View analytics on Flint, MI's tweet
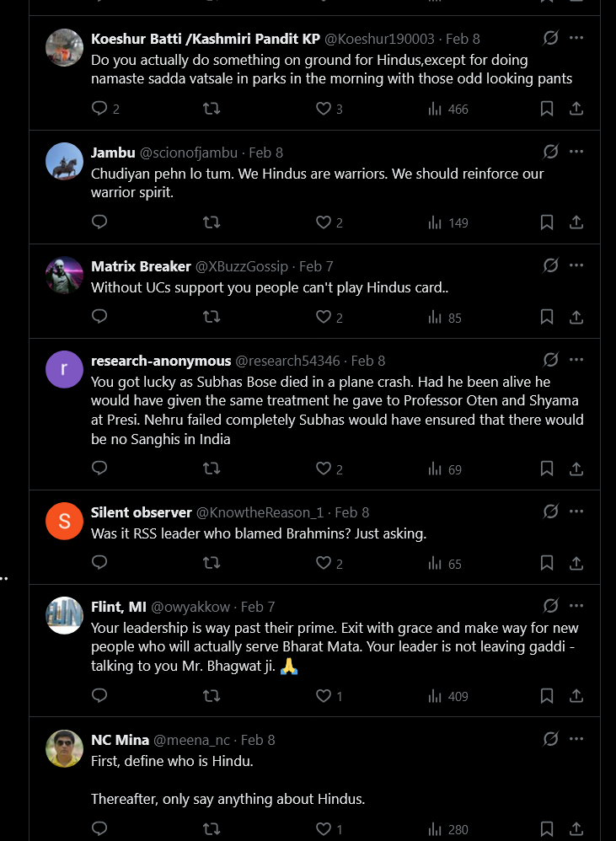The height and width of the screenshot is (841, 616). coord(447,697)
